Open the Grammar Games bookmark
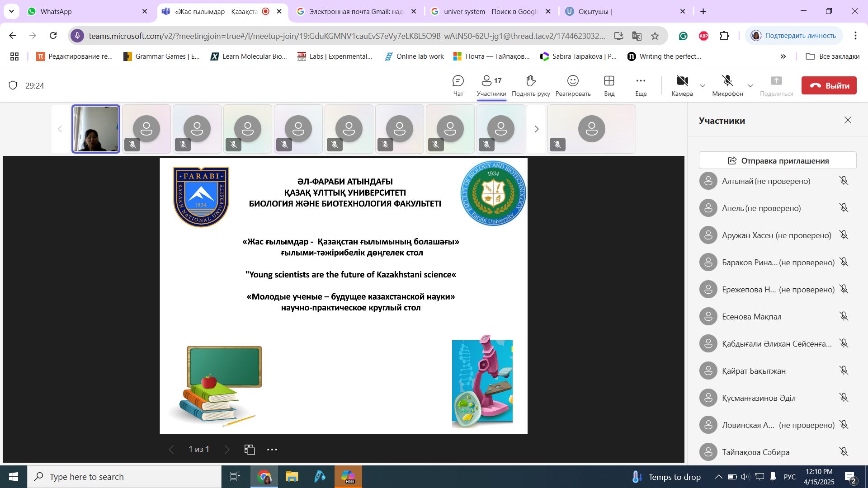Viewport: 868px width, 488px height. tap(161, 56)
